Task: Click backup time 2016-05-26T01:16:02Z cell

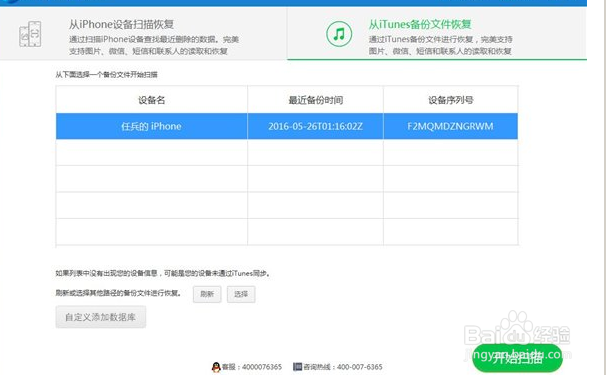Action: point(315,126)
